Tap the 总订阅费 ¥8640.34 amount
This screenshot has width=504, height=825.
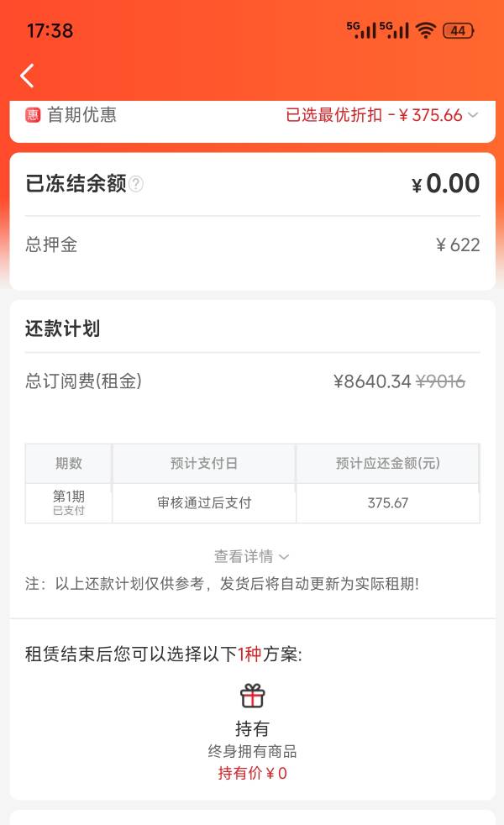pyautogui.click(x=372, y=381)
